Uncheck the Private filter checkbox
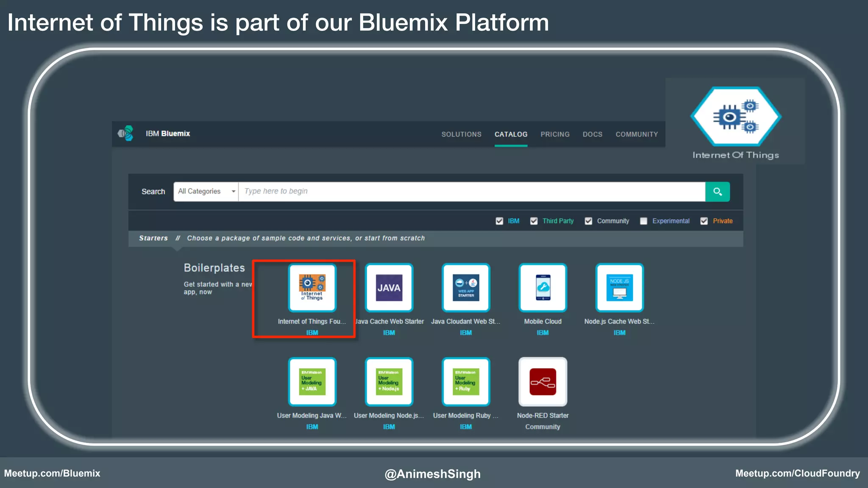Viewport: 868px width, 488px height. [704, 221]
